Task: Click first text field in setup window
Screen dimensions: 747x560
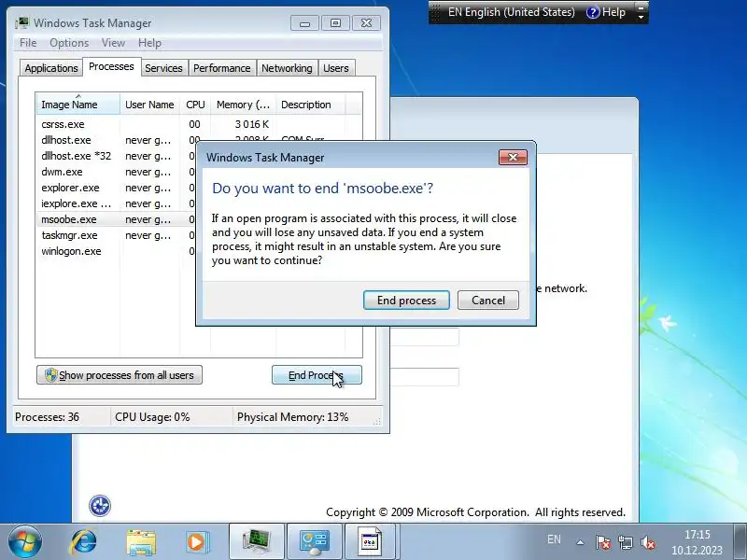Action: [424, 337]
